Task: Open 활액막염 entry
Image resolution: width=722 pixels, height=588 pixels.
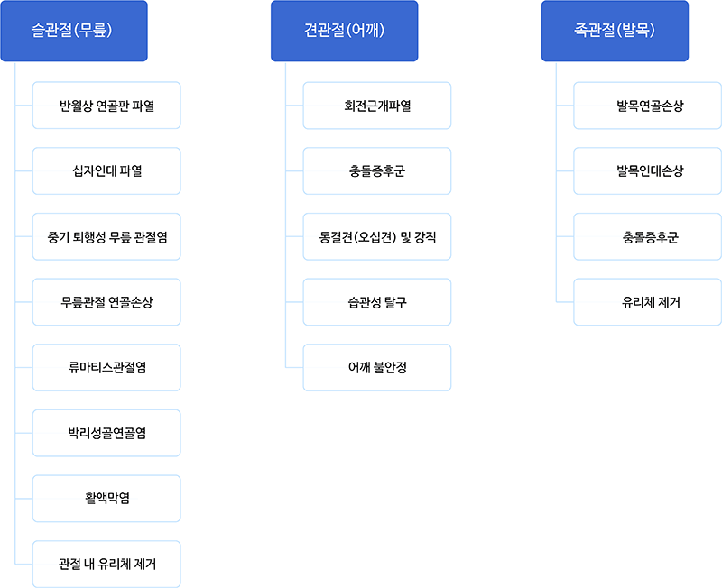Action: (106, 499)
